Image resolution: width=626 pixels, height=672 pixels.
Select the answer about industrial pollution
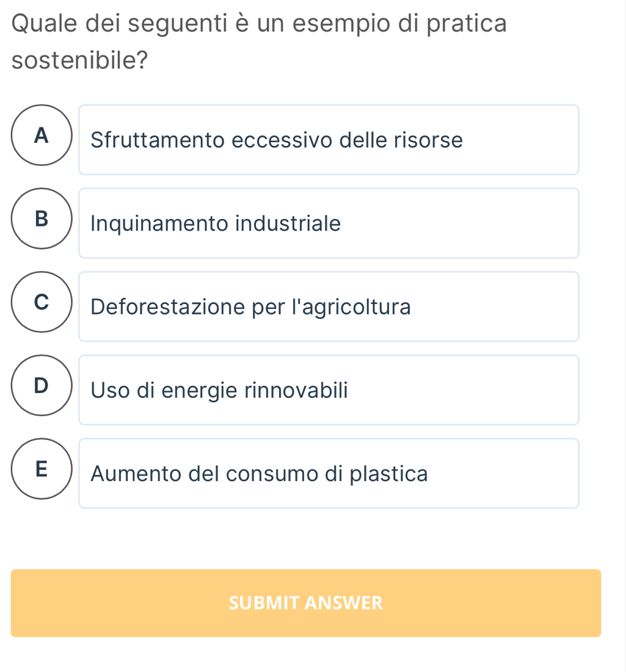[x=329, y=223]
